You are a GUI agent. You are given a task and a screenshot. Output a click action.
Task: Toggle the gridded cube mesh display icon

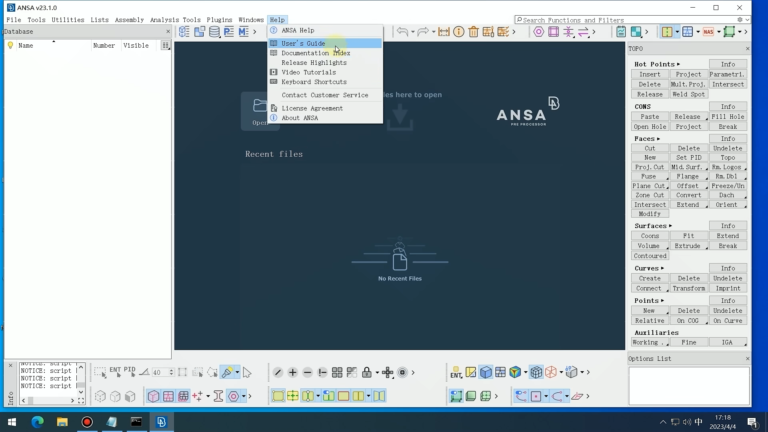(x=536, y=372)
